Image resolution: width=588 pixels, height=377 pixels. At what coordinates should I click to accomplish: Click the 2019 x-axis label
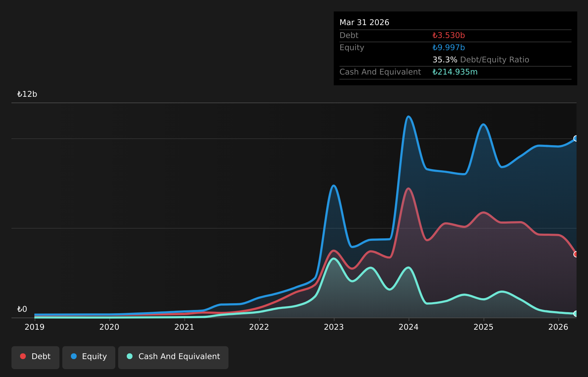coord(34,327)
